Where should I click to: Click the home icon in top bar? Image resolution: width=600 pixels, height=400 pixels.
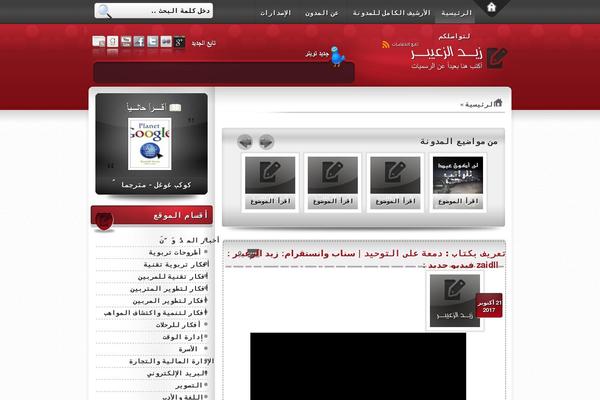491,7
